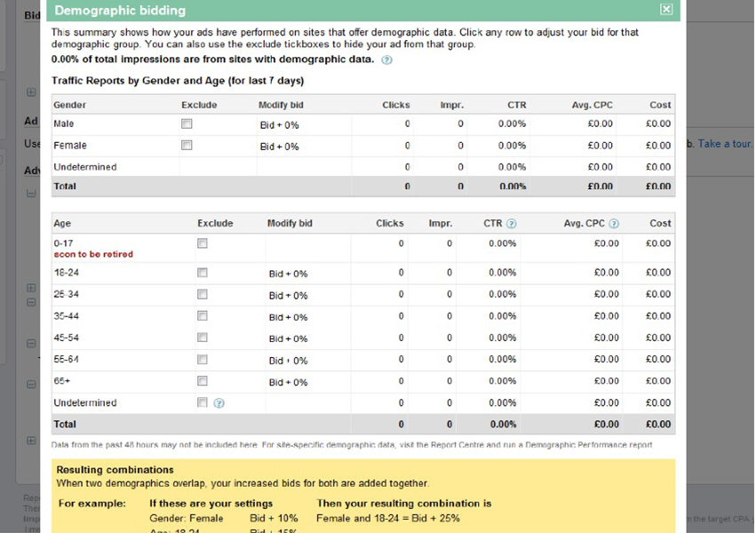Click 'Impr.' header in the Gender table
The height and width of the screenshot is (533, 756).
452,105
